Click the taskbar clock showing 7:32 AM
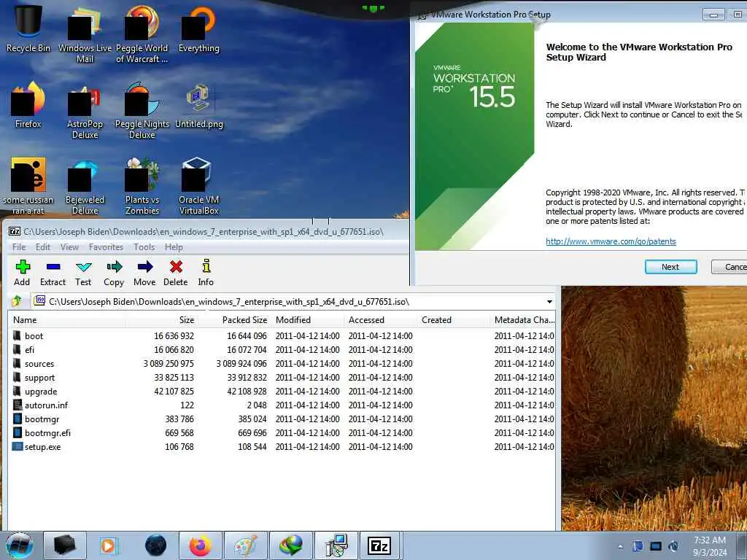Screen dimensions: 747x560 [710, 546]
